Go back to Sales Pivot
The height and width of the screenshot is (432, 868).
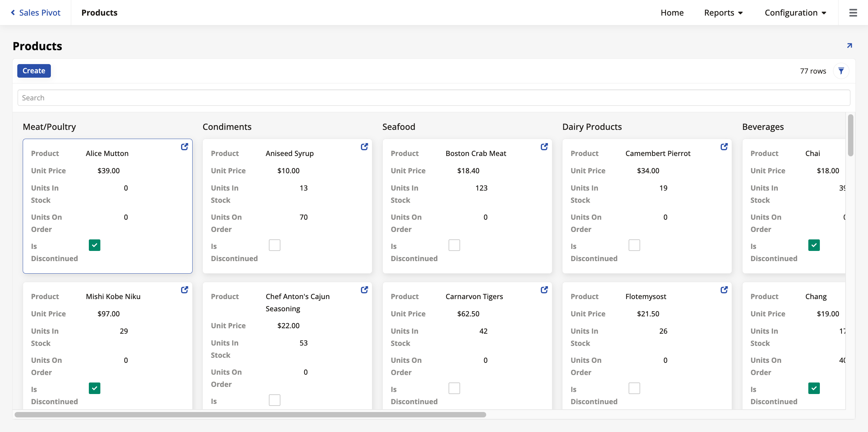pos(35,13)
